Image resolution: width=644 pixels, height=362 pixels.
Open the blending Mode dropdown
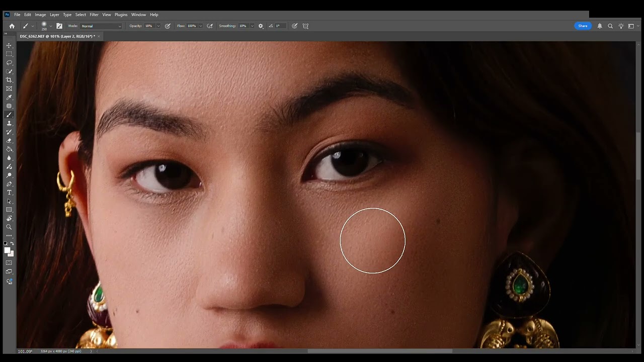(101, 26)
